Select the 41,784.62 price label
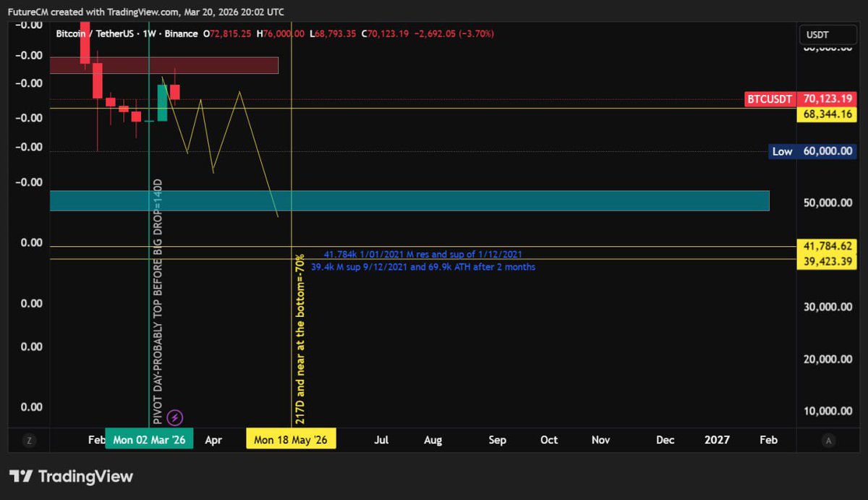Screen dimensions: 868x500 tap(828, 246)
